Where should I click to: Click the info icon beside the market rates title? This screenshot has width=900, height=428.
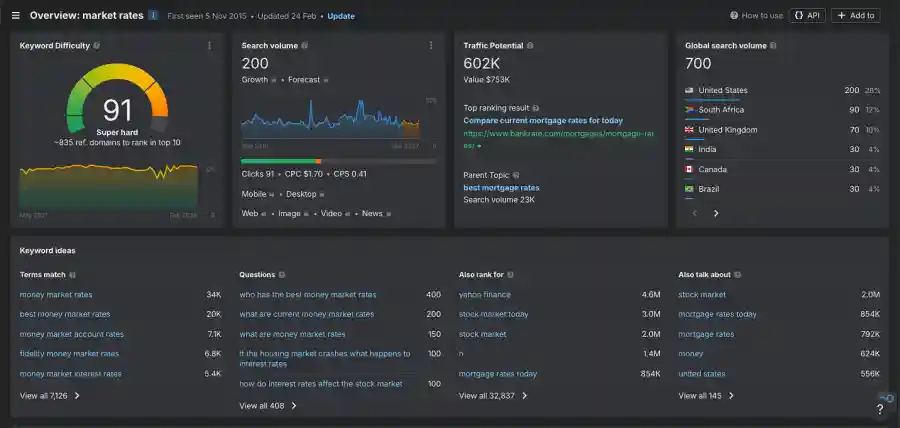tap(153, 16)
